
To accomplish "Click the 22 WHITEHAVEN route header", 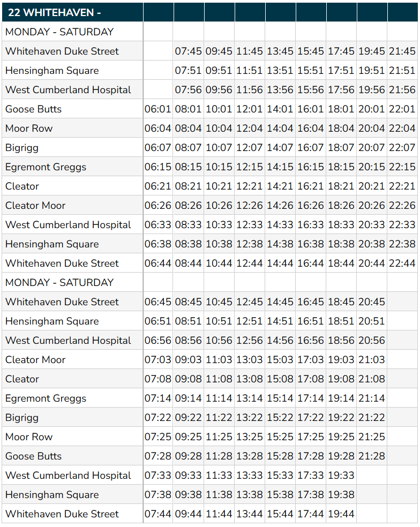I will click(x=55, y=12).
